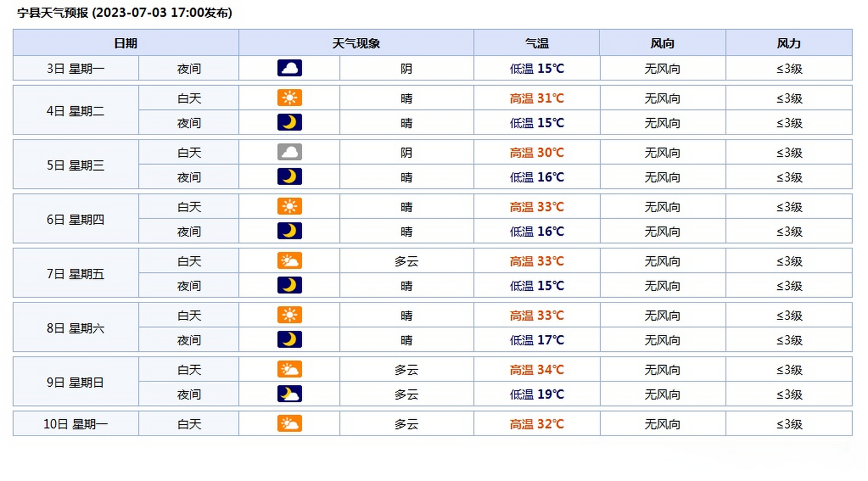Click the 风向 column header
The width and height of the screenshot is (868, 481).
pyautogui.click(x=663, y=43)
